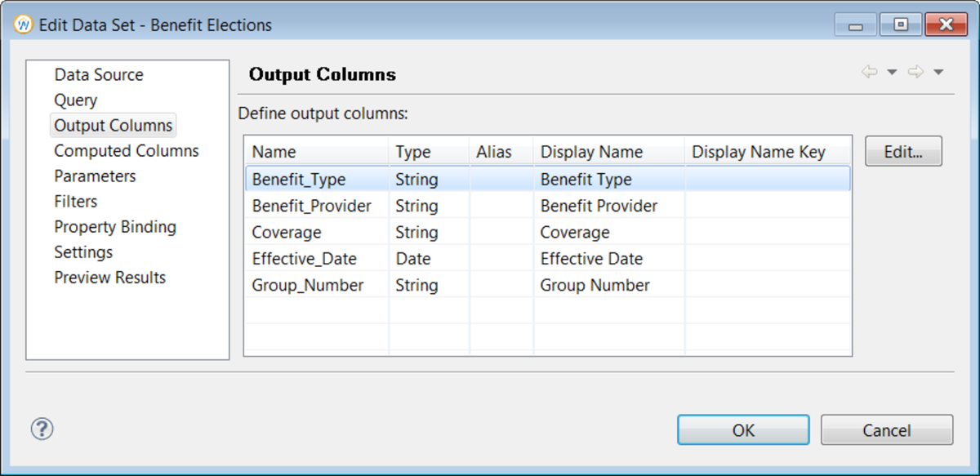Click 'Benefit Type' display name cell

click(609, 179)
